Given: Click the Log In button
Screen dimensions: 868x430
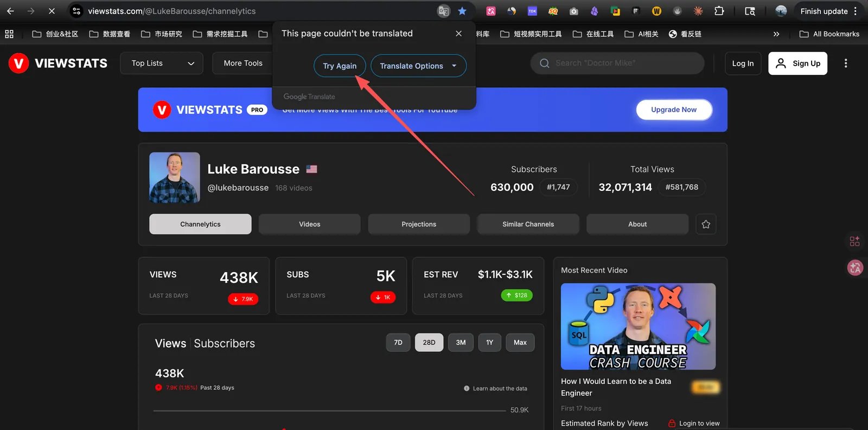Looking at the screenshot, I should (x=743, y=63).
